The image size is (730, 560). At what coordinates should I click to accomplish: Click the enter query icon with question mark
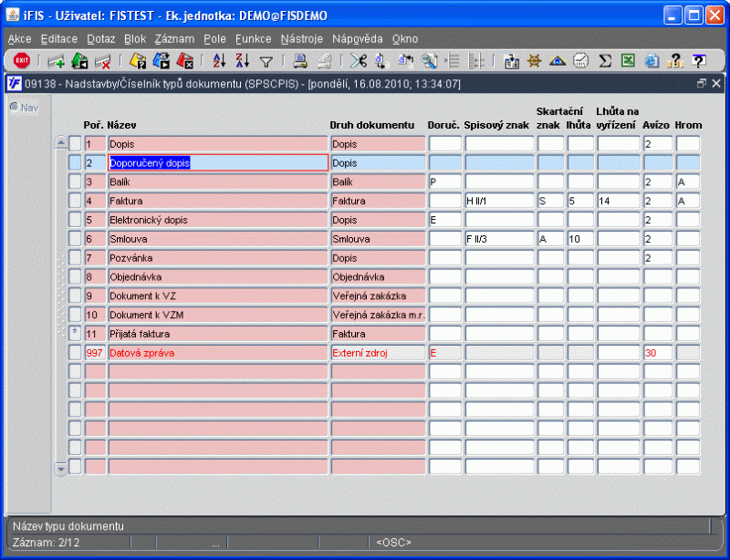pyautogui.click(x=138, y=61)
